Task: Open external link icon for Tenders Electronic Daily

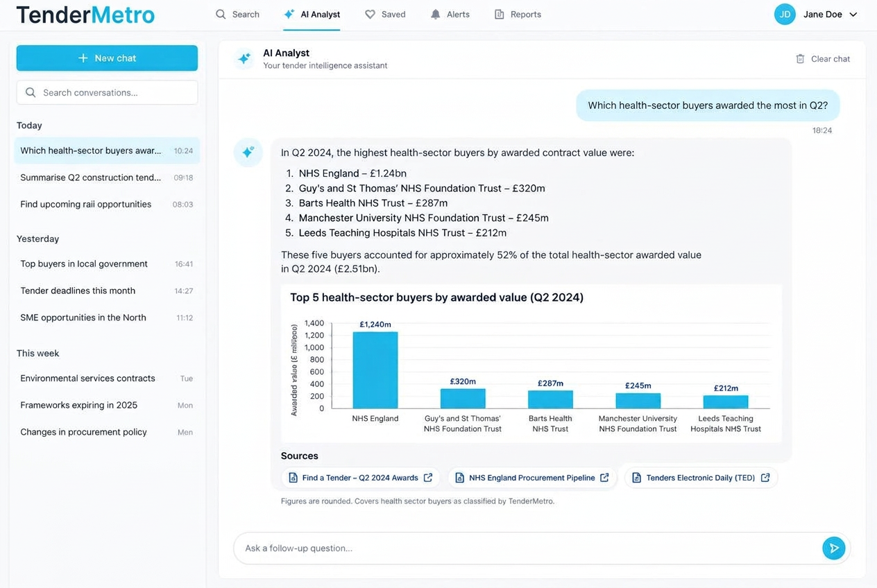Action: click(x=765, y=478)
